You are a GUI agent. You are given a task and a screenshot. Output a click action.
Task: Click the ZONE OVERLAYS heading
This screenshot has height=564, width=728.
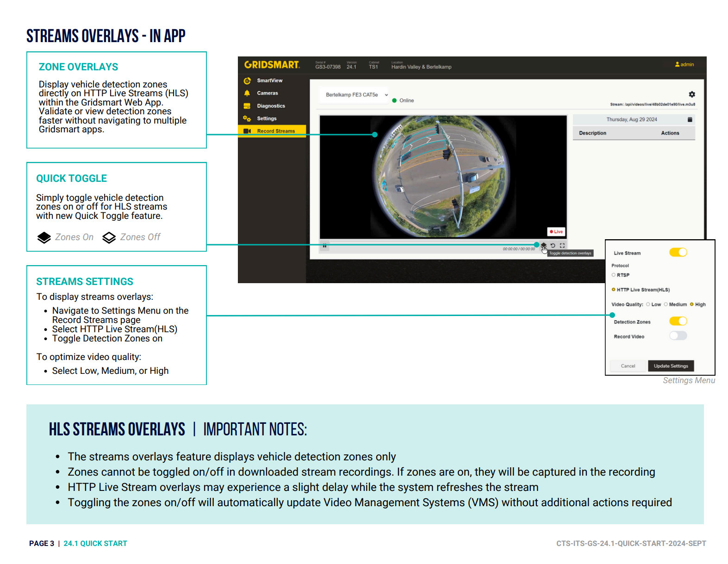point(78,67)
